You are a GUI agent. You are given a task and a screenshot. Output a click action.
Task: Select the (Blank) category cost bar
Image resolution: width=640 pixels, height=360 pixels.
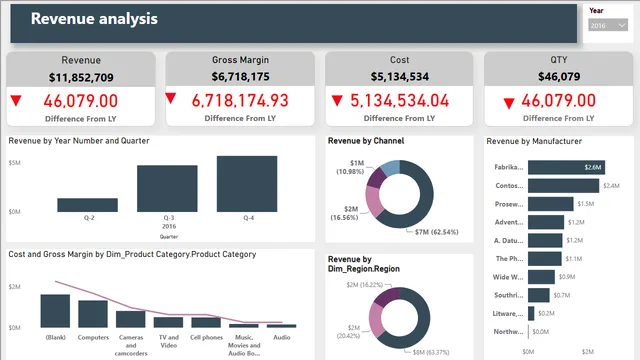[x=55, y=311]
